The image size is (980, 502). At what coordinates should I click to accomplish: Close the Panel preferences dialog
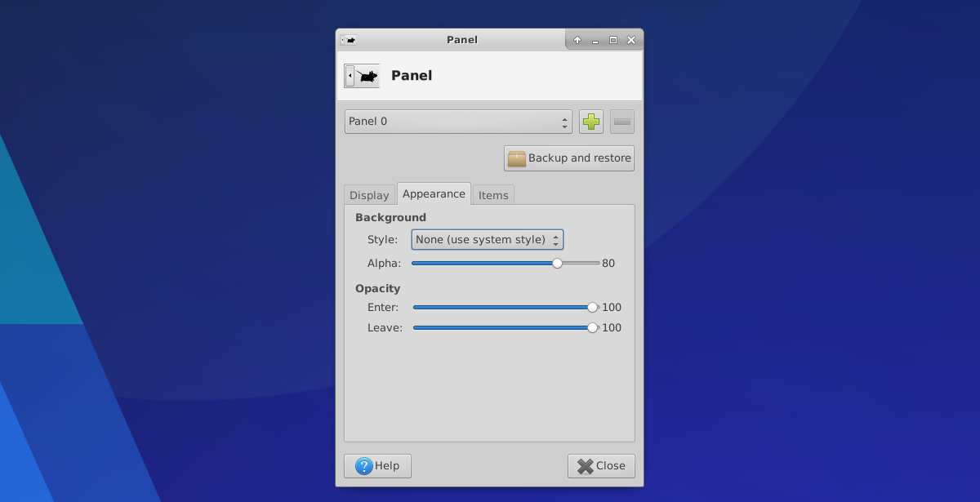coord(601,466)
